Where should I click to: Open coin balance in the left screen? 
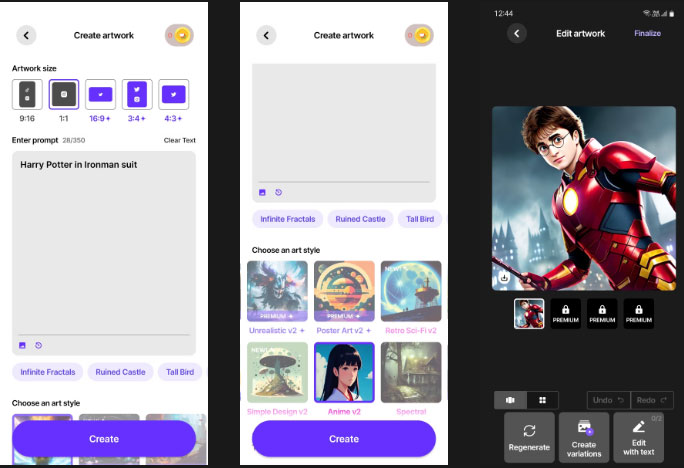pyautogui.click(x=179, y=35)
